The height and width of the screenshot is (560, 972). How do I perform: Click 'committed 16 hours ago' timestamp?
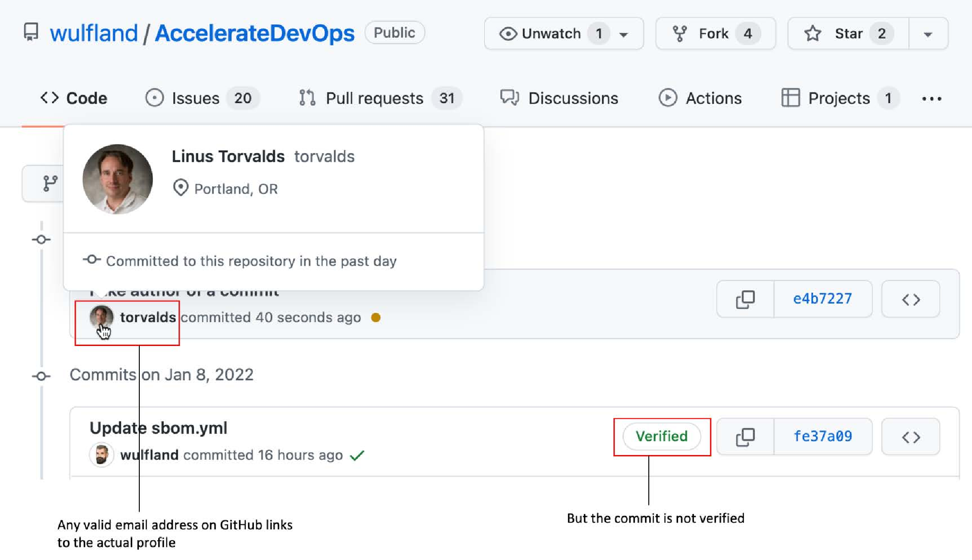[263, 455]
